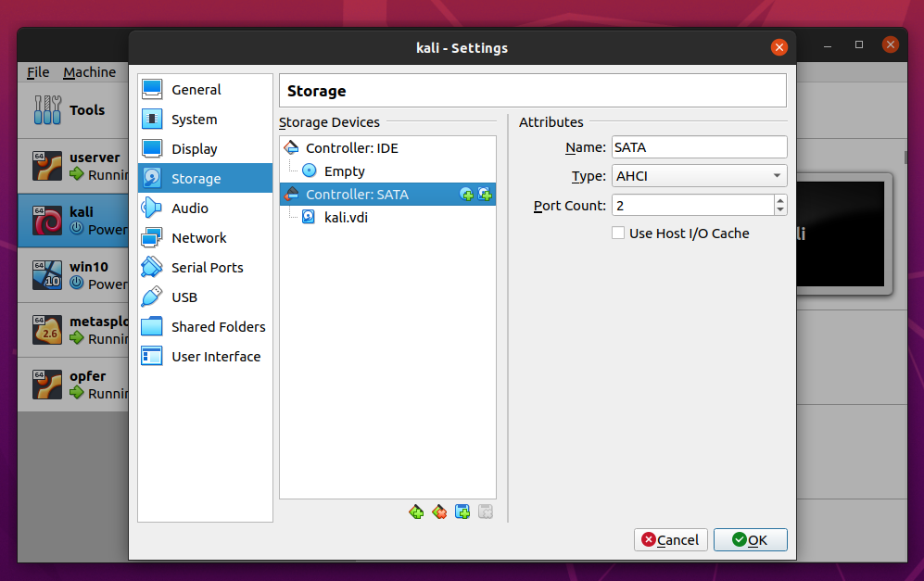Click the controller Name text field
Image resolution: width=924 pixels, height=581 pixels.
pyautogui.click(x=698, y=146)
